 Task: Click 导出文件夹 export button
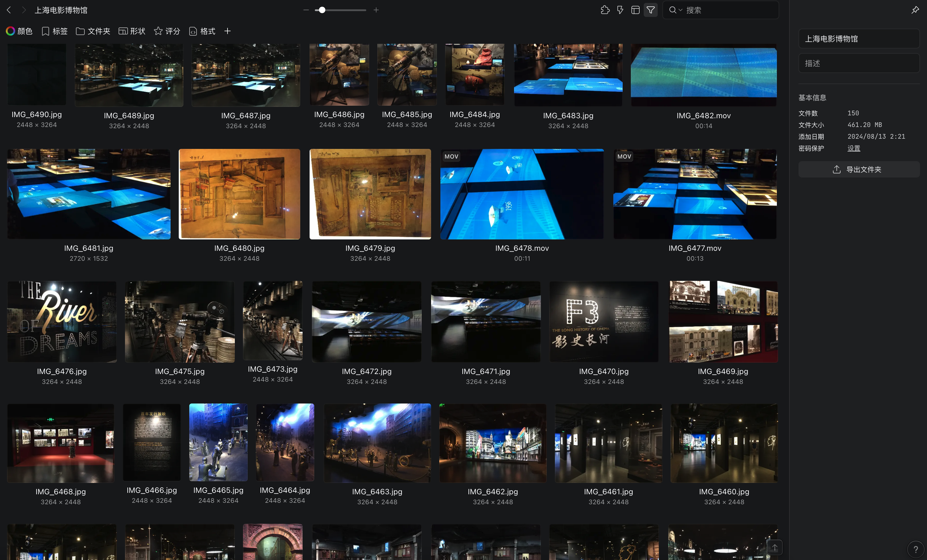point(859,170)
